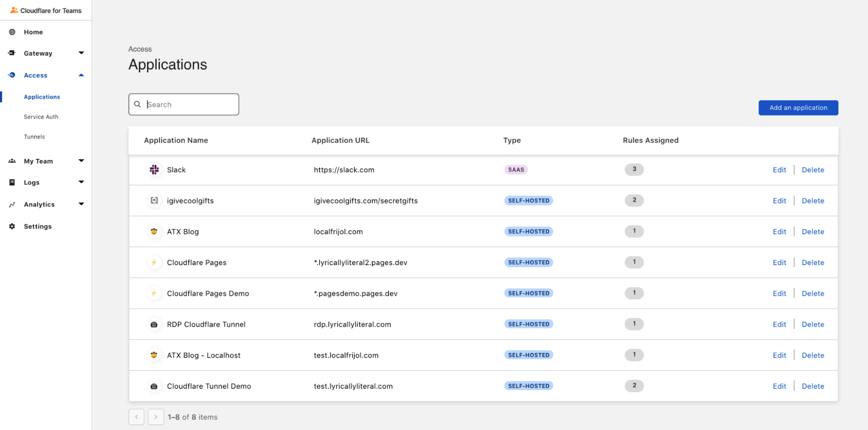Expand the Gateway menu arrow

(81, 53)
